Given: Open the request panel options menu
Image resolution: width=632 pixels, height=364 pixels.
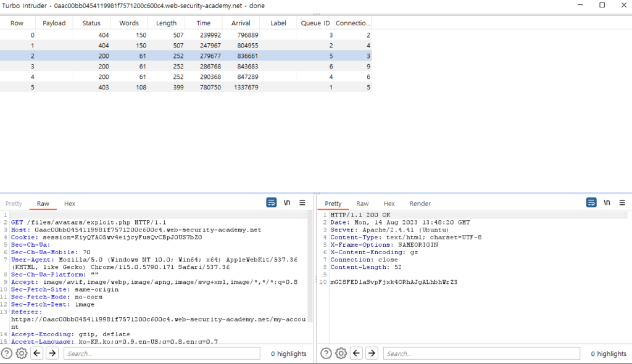Looking at the screenshot, I should coord(302,203).
